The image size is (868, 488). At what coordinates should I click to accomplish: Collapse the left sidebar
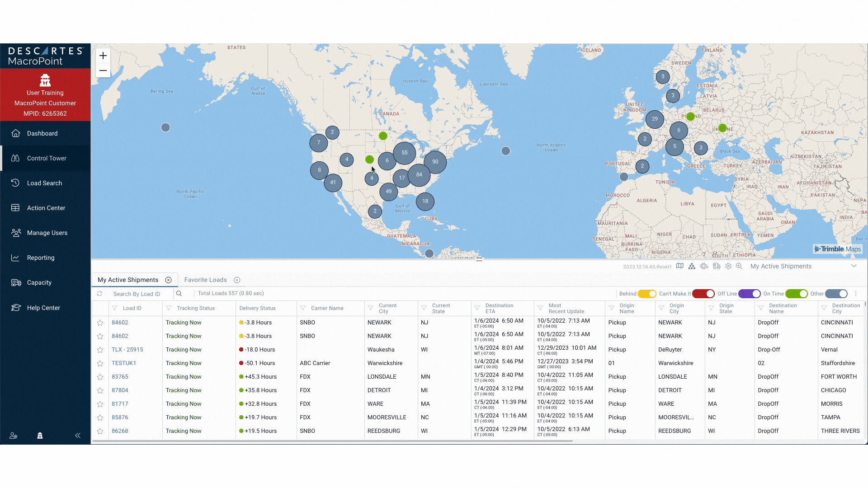[78, 436]
